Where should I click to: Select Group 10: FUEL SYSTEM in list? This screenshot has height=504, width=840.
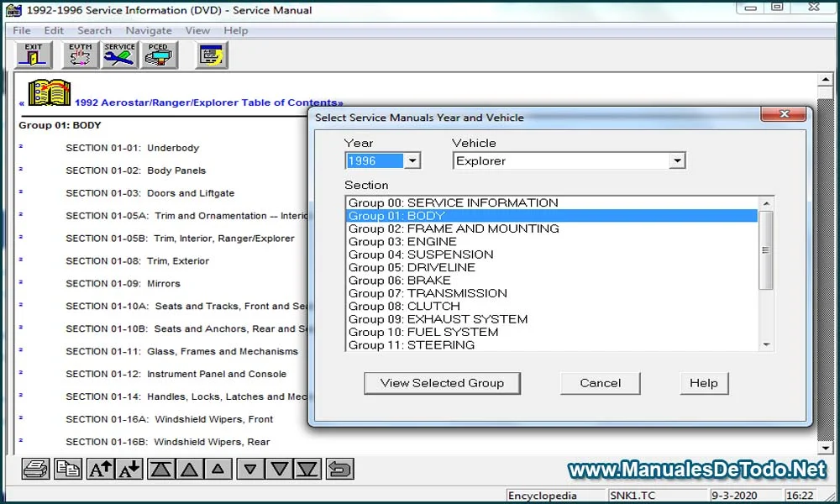point(552,332)
